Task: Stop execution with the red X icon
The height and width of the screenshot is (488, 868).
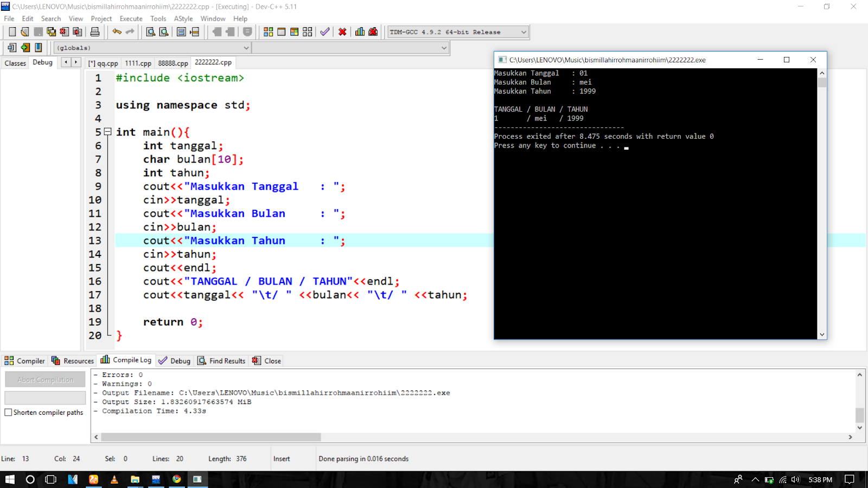Action: [342, 32]
